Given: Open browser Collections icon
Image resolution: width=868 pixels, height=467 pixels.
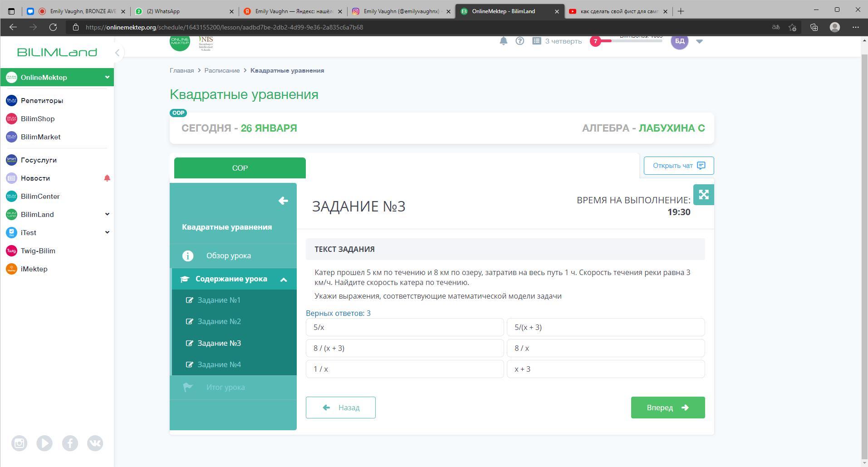Looking at the screenshot, I should click(x=814, y=27).
